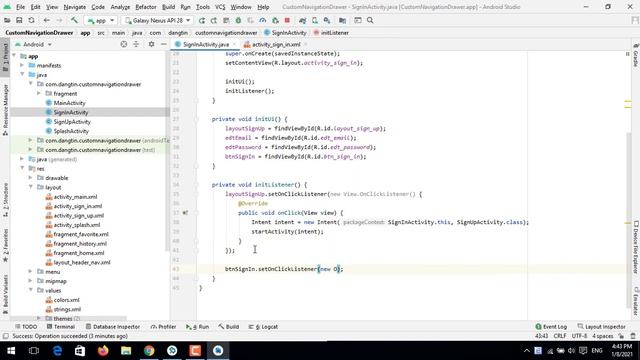Select SplashActivity in project tree
Viewport: 640px width, 360px height.
[71, 131]
